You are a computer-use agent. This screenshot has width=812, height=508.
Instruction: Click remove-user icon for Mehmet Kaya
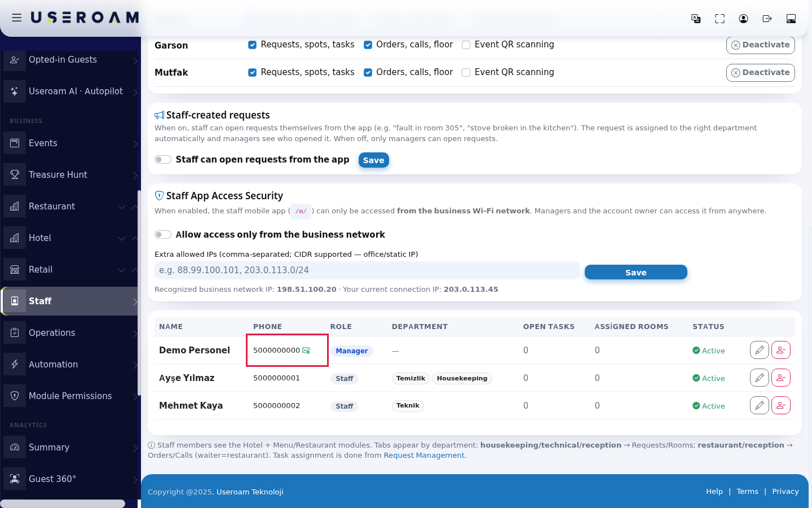pos(781,405)
